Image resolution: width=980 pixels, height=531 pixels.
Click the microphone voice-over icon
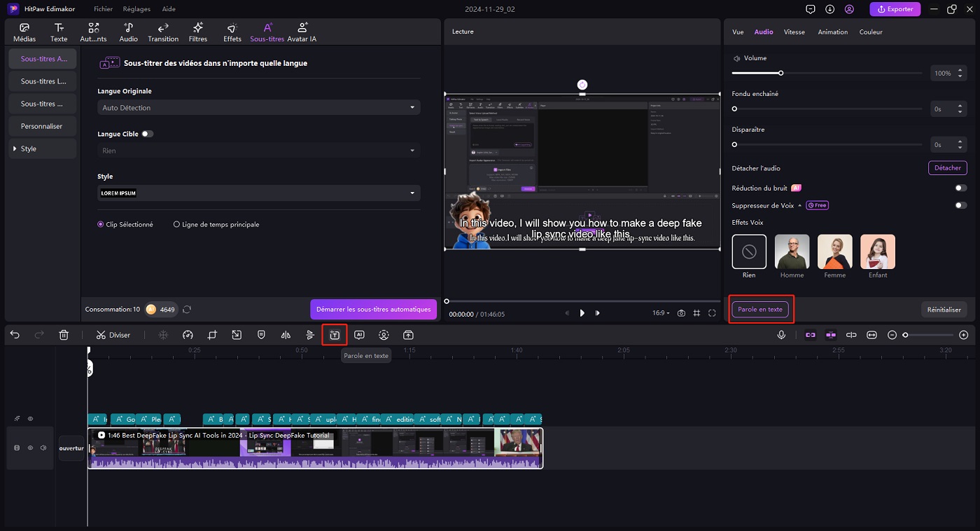tap(781, 335)
